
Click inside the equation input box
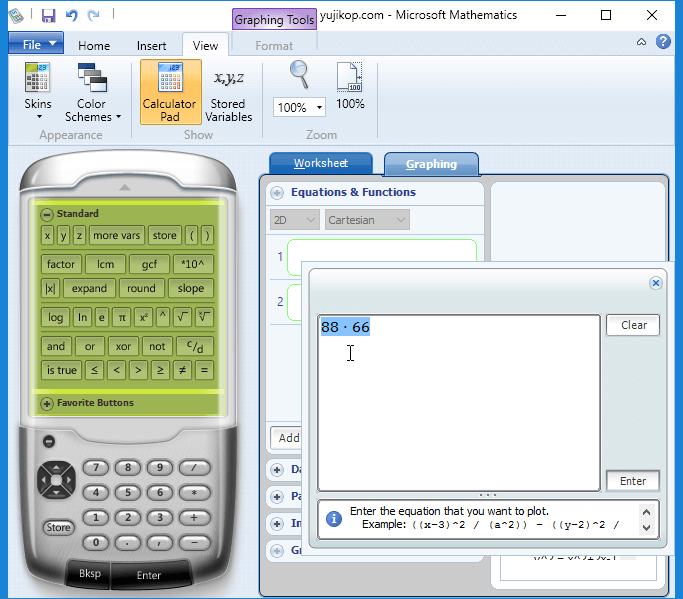point(459,403)
